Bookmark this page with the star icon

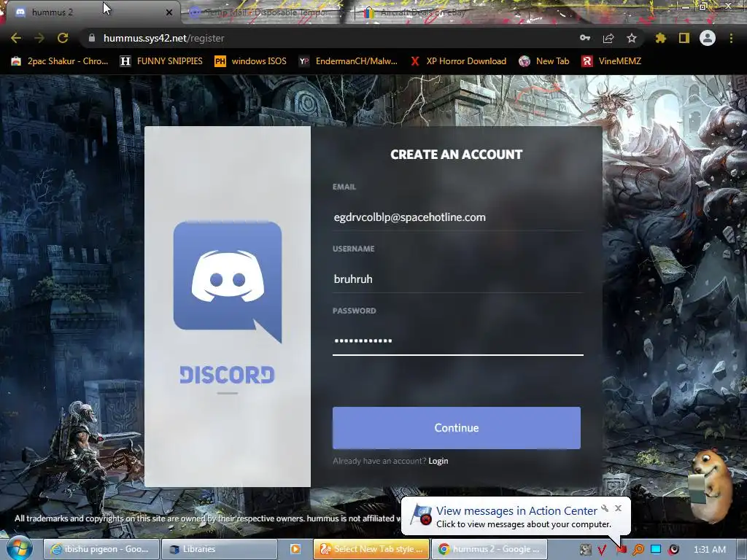pyautogui.click(x=632, y=38)
